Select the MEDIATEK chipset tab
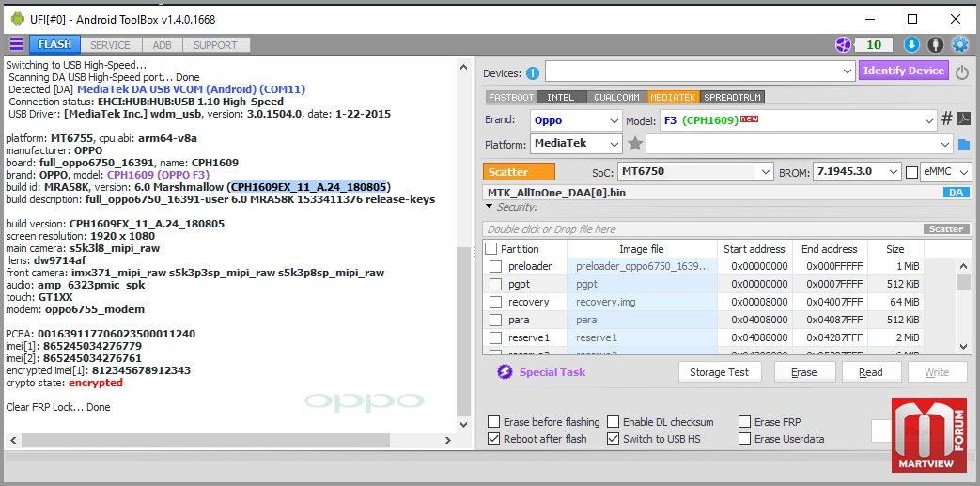The height and width of the screenshot is (486, 980). pyautogui.click(x=673, y=98)
